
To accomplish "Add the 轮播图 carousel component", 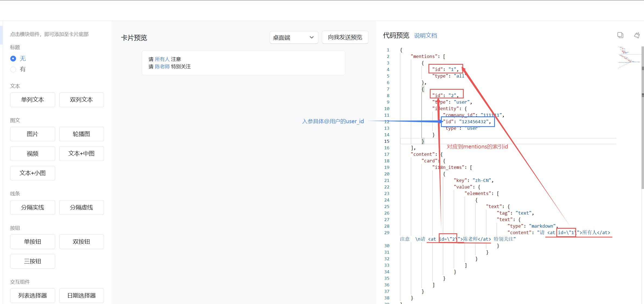I will pos(81,134).
